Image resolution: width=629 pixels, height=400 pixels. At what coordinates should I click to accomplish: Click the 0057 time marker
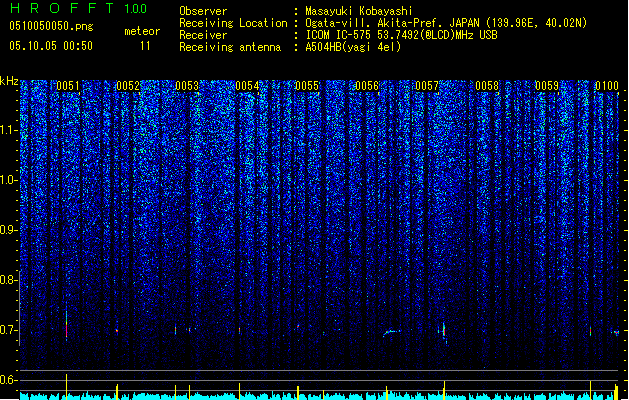[427, 86]
